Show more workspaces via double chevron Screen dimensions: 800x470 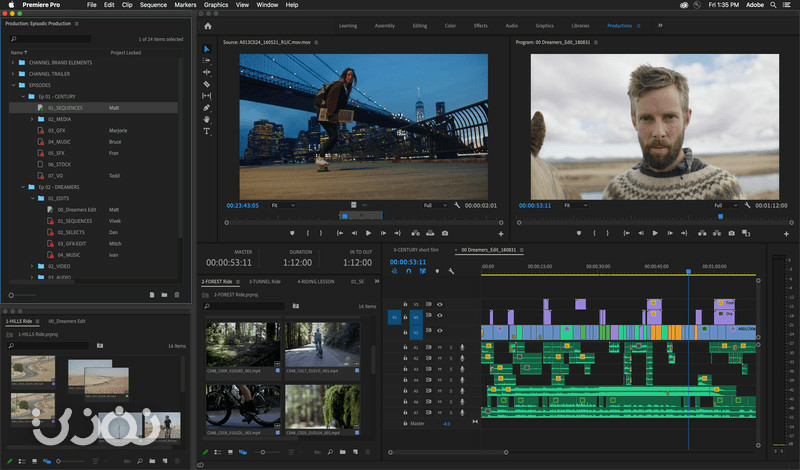point(660,26)
